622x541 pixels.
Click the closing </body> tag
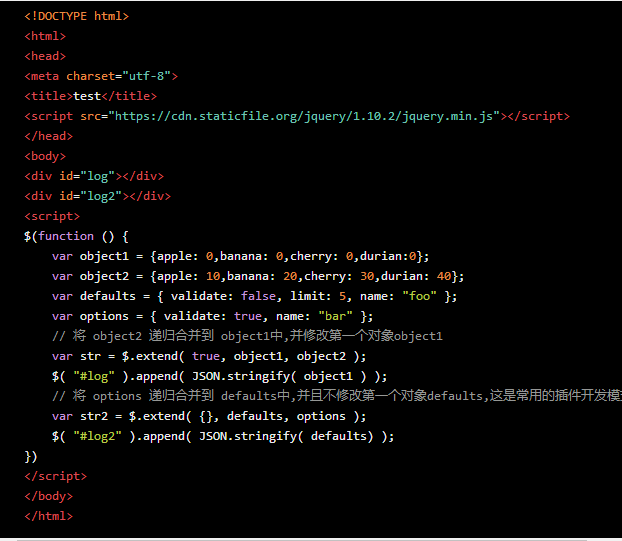[x=48, y=496]
